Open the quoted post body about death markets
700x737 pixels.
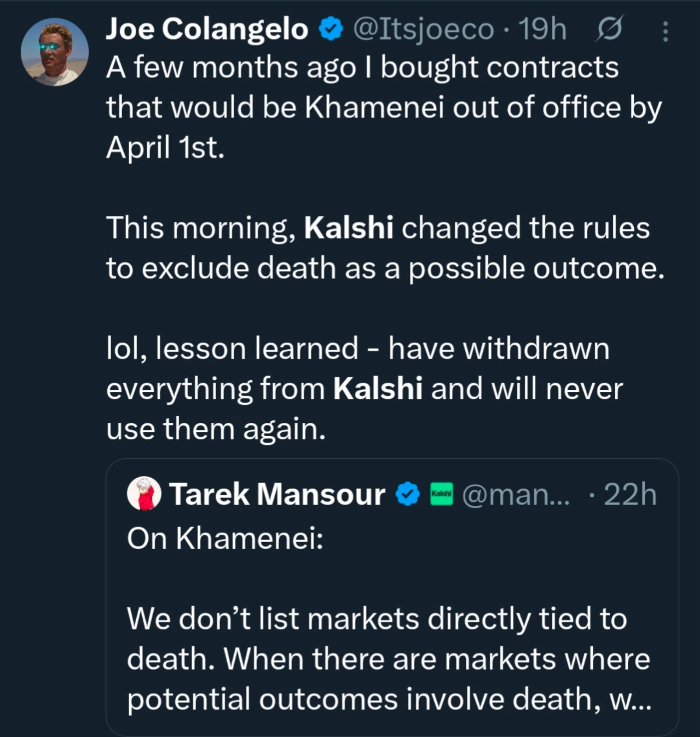click(377, 659)
